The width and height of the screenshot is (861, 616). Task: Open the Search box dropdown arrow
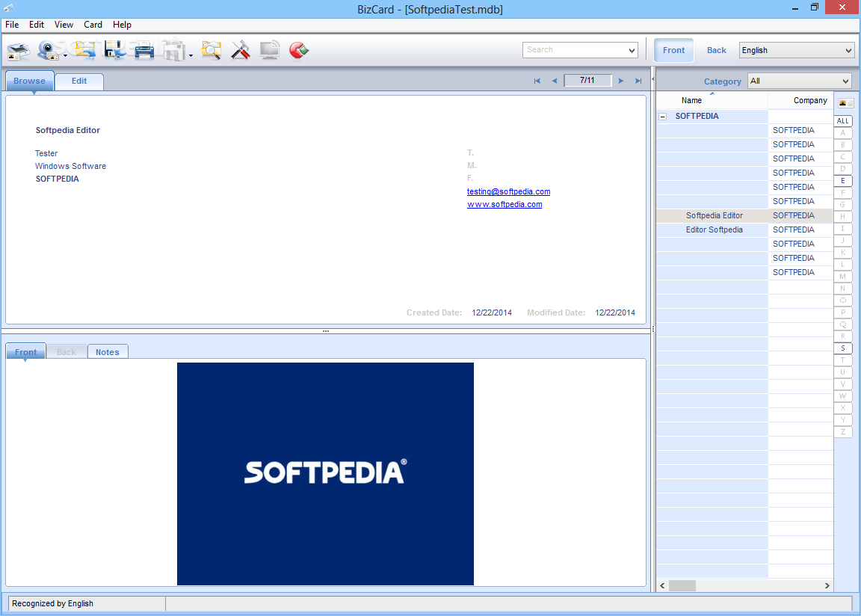pos(632,50)
